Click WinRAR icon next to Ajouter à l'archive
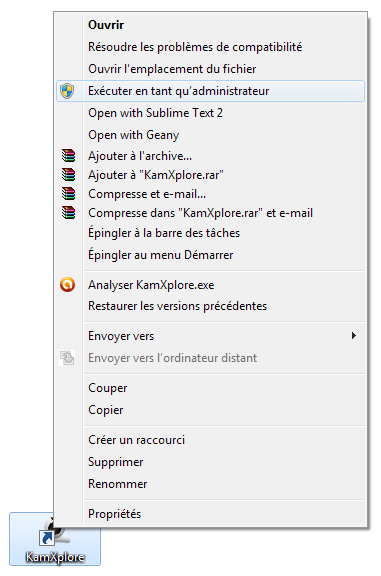This screenshot has width=381, height=576. (68, 156)
